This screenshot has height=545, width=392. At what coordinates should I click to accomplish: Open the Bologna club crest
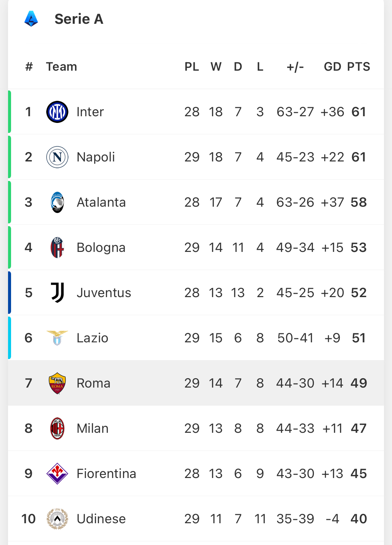57,248
